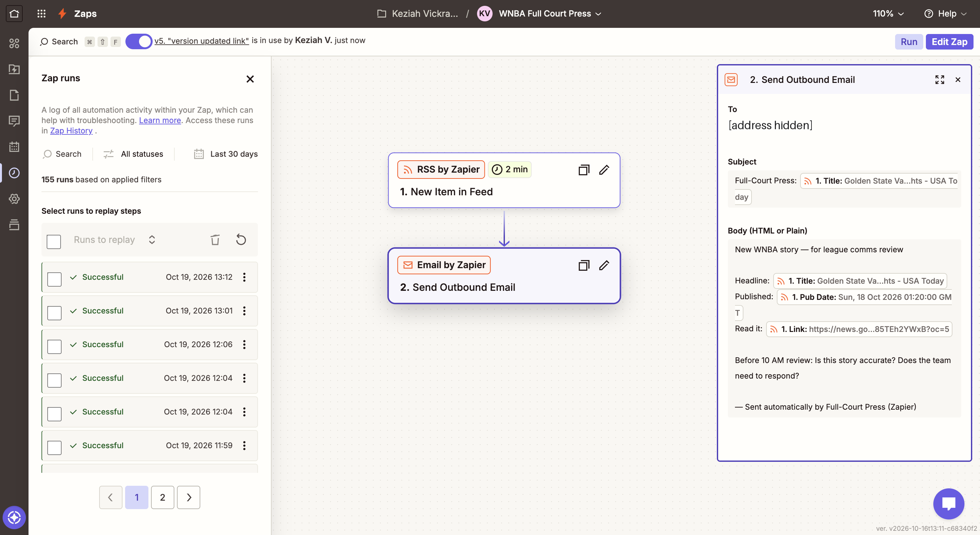Open the v5 version updated link
The image size is (980, 535).
[x=201, y=41]
